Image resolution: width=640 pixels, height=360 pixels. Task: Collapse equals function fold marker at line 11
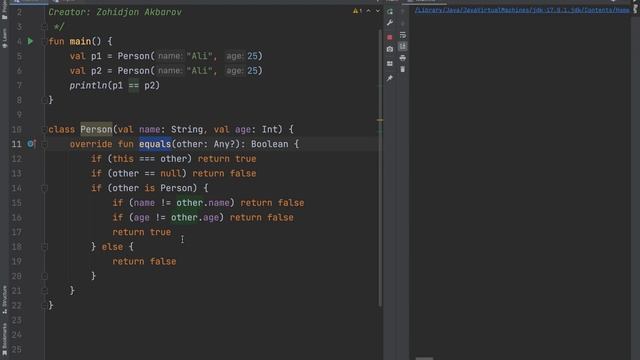pos(44,144)
